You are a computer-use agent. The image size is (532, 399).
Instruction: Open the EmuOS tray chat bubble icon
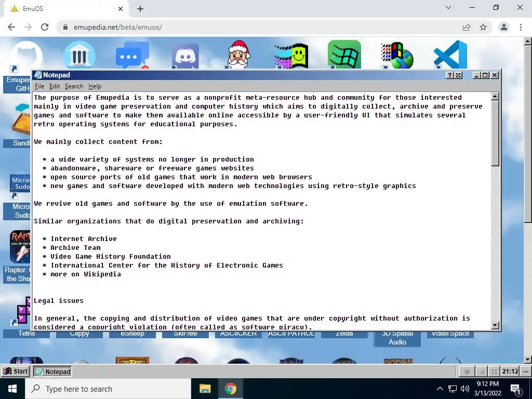click(x=467, y=372)
